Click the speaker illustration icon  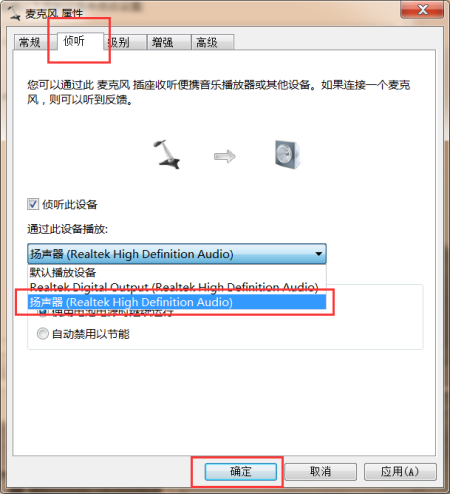point(287,155)
